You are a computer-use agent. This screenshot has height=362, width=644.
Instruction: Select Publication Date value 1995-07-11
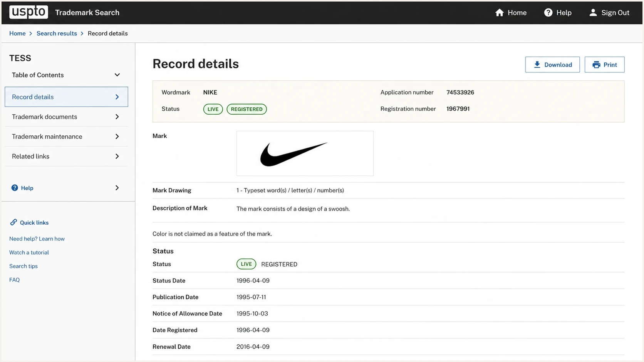(x=251, y=297)
